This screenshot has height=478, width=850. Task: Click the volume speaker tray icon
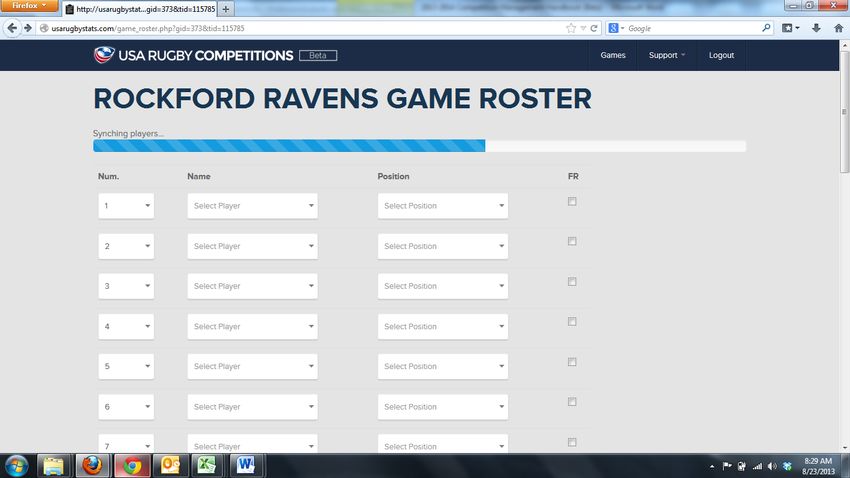772,466
